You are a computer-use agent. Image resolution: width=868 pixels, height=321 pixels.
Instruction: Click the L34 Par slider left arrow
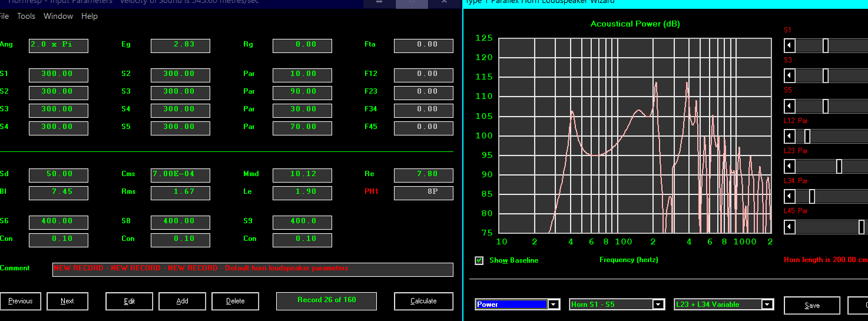click(x=790, y=197)
